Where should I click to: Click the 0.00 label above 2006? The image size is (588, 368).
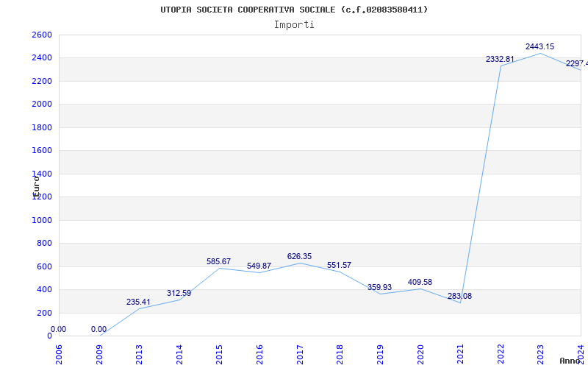pos(59,329)
